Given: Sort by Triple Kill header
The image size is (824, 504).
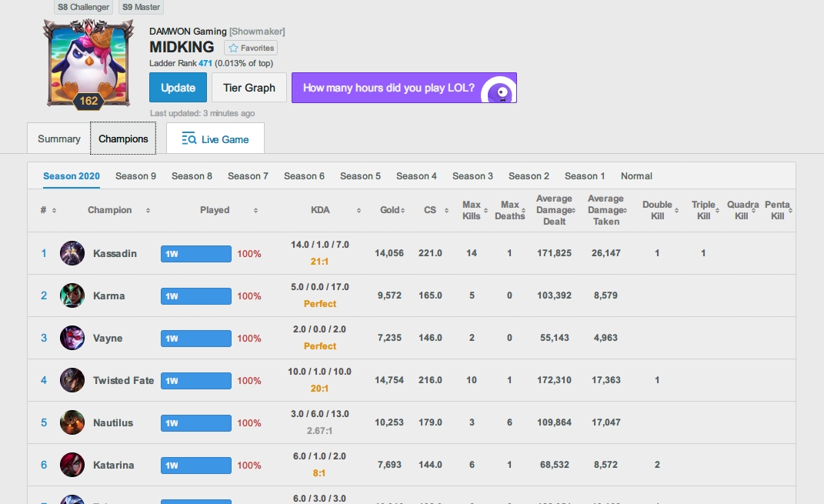Looking at the screenshot, I should click(x=704, y=210).
